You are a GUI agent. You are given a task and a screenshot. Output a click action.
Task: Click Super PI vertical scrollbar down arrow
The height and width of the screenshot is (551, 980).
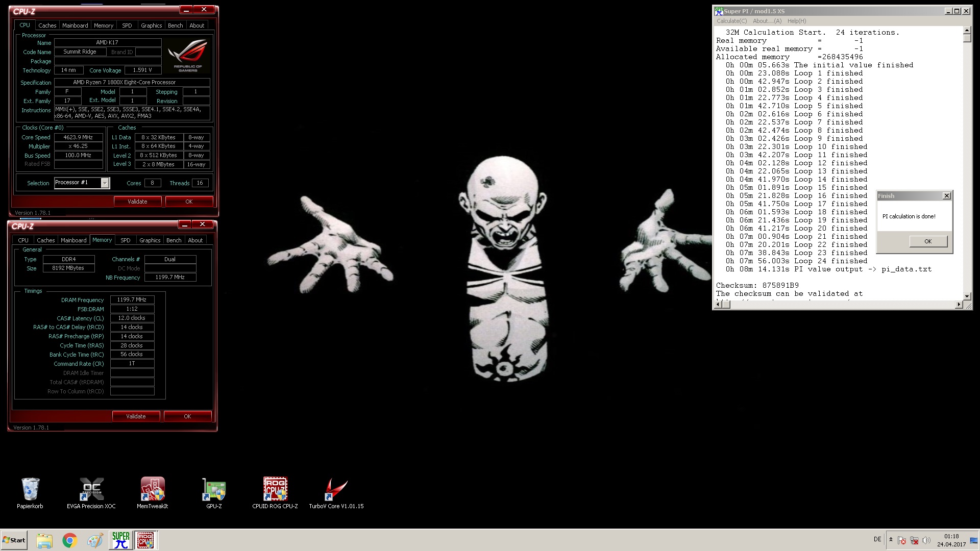pos(967,296)
